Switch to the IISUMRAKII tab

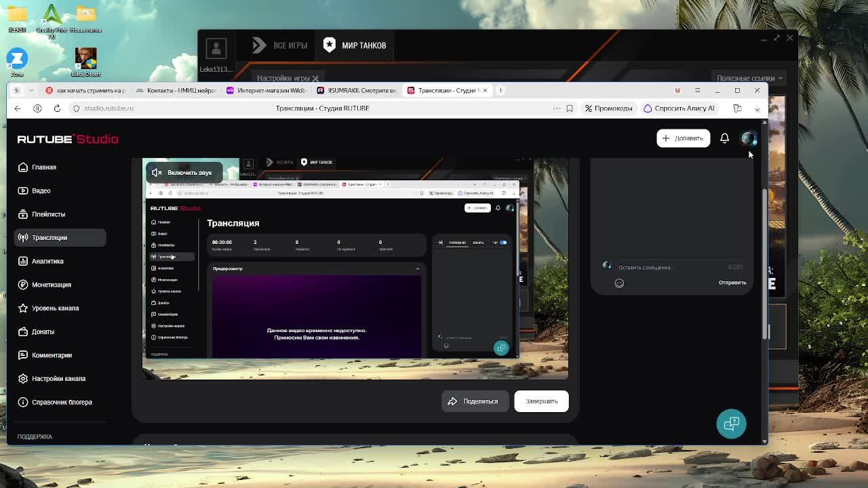[x=357, y=90]
